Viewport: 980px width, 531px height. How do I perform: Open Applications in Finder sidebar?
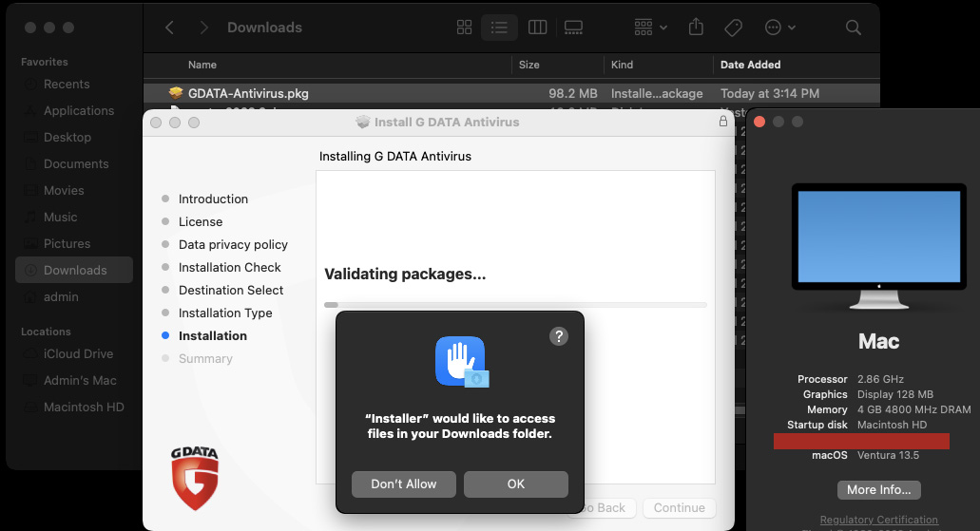79,110
